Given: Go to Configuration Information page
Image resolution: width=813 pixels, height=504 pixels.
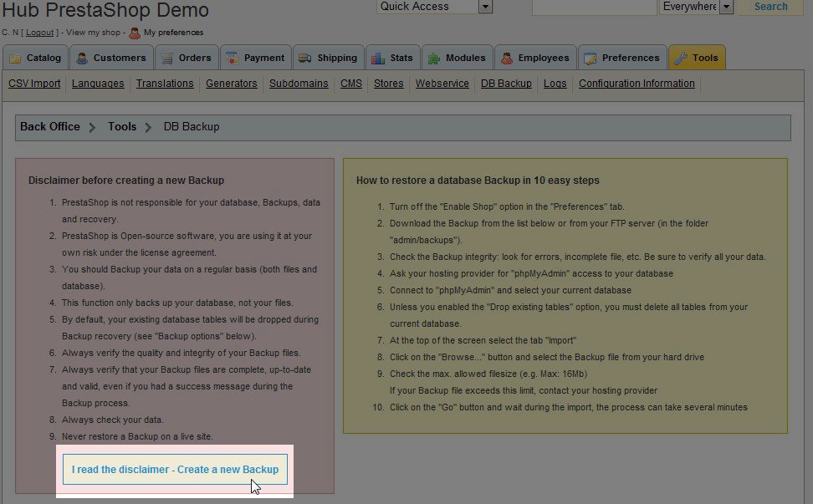Looking at the screenshot, I should tap(637, 84).
